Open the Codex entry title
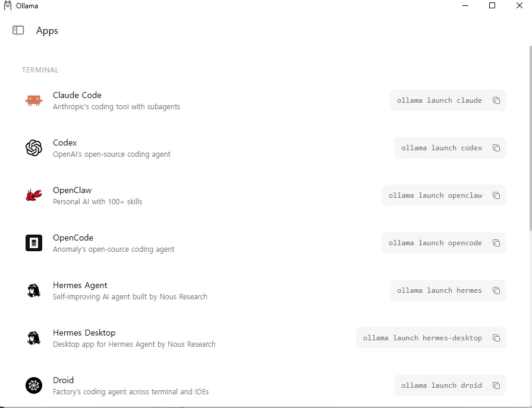The image size is (532, 408). tap(65, 143)
